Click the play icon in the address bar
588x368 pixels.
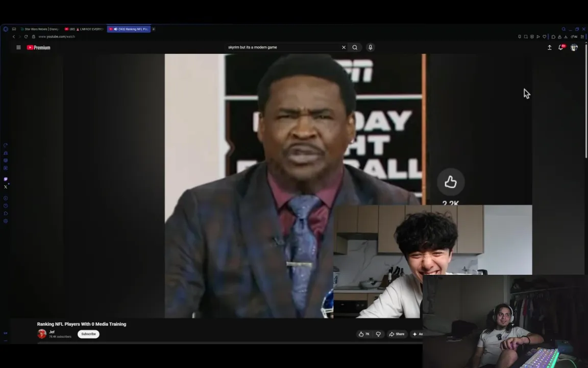coord(538,36)
